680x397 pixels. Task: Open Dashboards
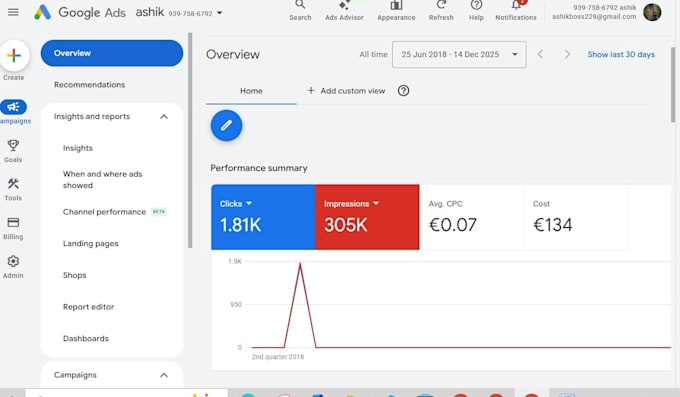(85, 338)
